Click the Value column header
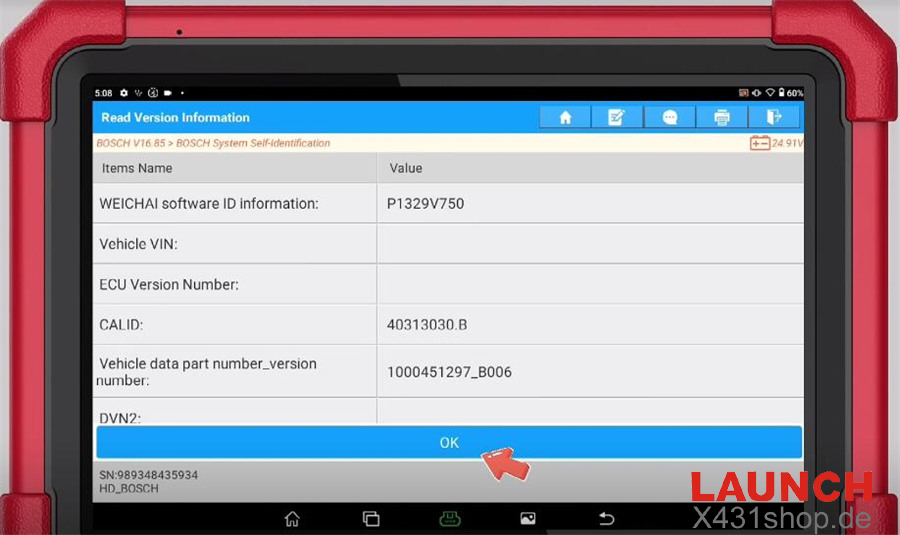The height and width of the screenshot is (535, 900). click(405, 168)
